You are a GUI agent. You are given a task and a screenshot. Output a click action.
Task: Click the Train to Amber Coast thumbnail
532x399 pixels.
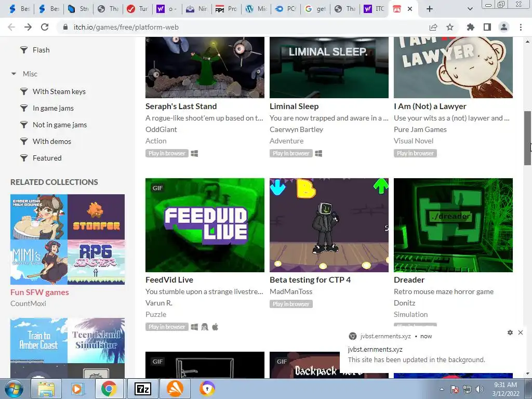click(x=39, y=340)
